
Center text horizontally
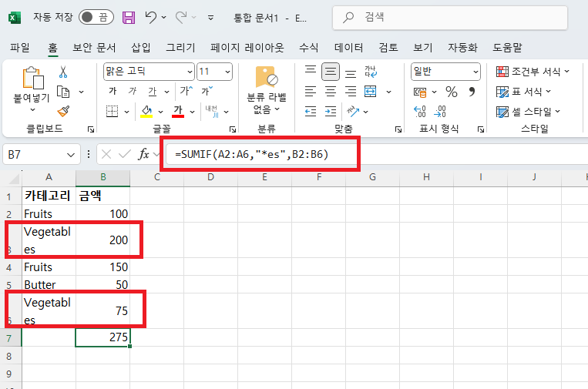pyautogui.click(x=331, y=92)
